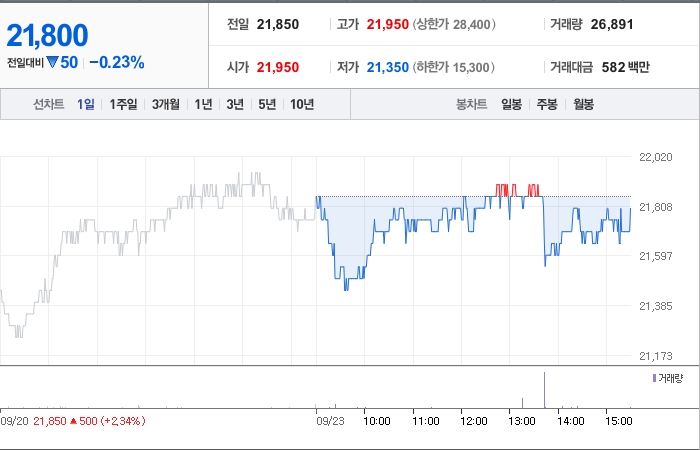Screen dimensions: 700x450
Task: Click the current price 21,800
Action: pyautogui.click(x=47, y=35)
